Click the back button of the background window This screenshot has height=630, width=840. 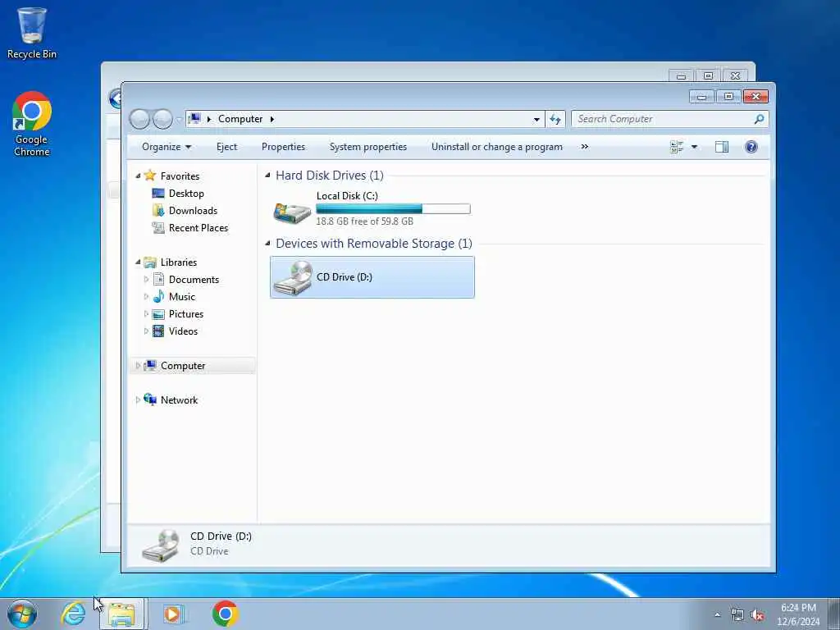pos(114,98)
